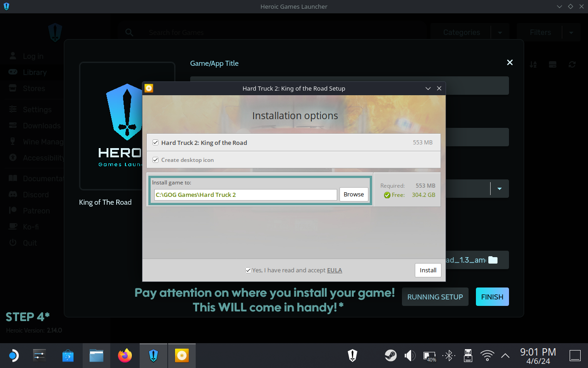The width and height of the screenshot is (588, 368).
Task: Click Browse to choose install folder
Action: 353,195
